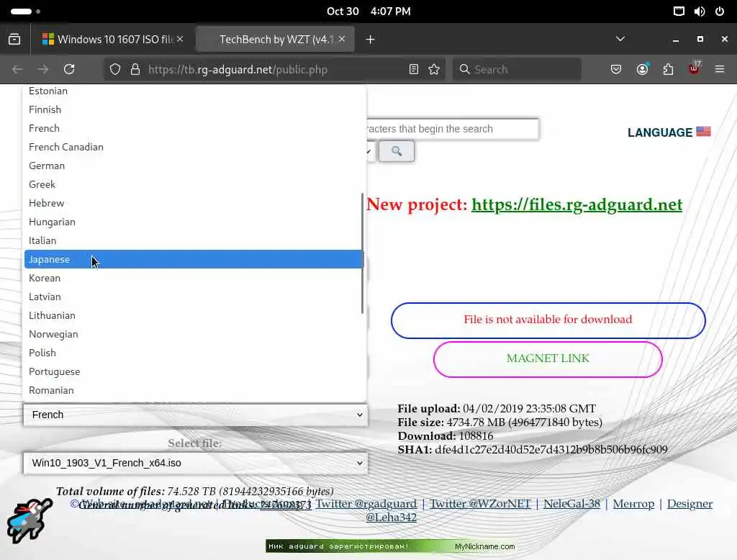Open the uBlock Origin extension icon
This screenshot has height=560, width=737.
click(x=695, y=68)
